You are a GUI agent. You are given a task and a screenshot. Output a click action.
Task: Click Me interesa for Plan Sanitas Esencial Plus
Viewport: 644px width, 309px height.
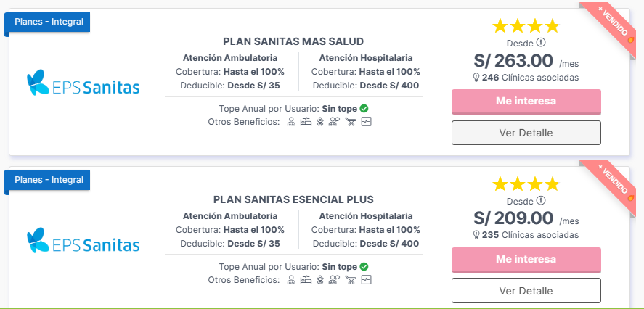(x=526, y=260)
